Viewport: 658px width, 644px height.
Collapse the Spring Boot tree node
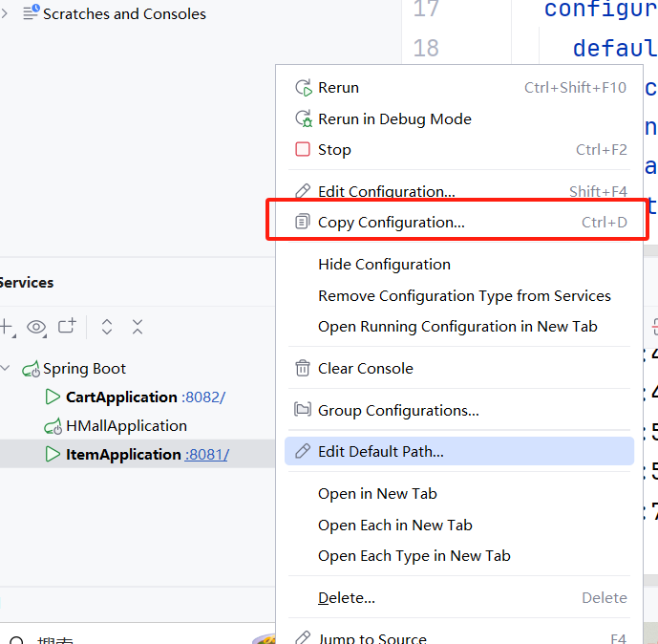(x=5, y=368)
